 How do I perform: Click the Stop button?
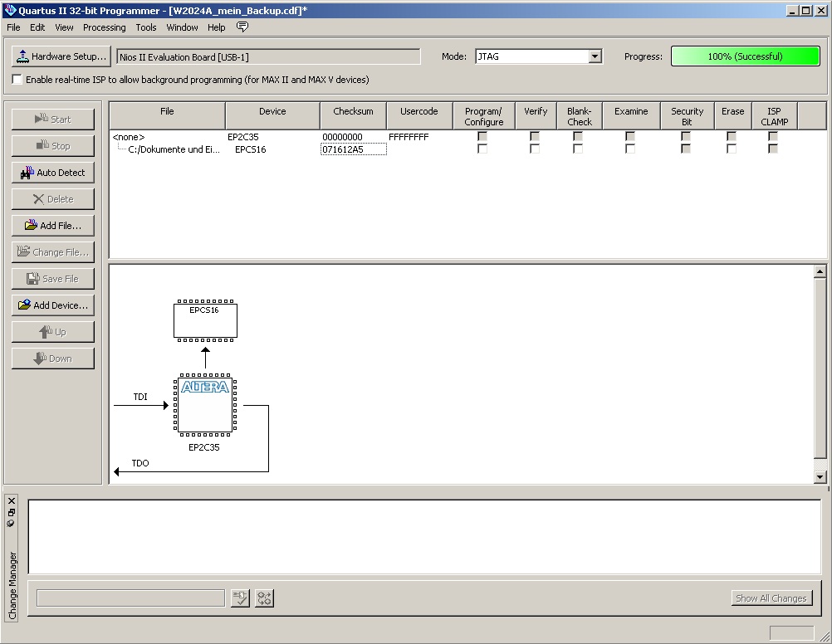[x=53, y=146]
